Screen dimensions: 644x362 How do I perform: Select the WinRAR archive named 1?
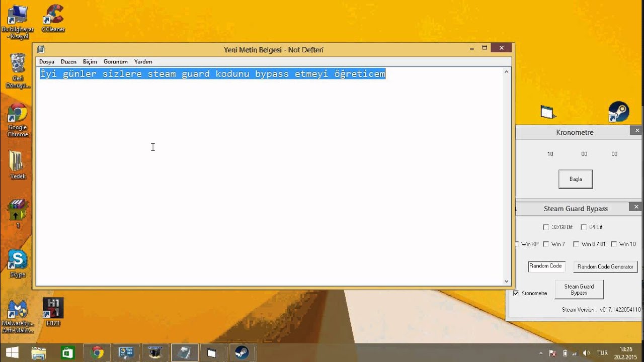[18, 214]
